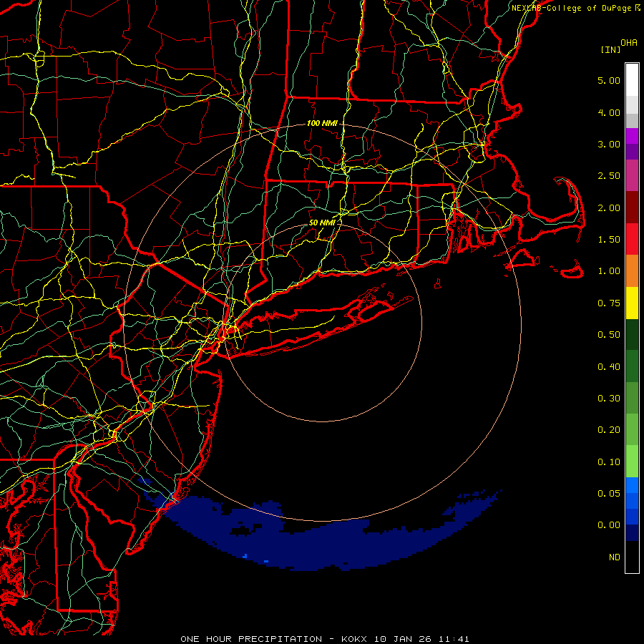Click the "ONE HOUR PRECIPITATION - KOKX" caption
The height and width of the screenshot is (644, 644).
[x=273, y=639]
